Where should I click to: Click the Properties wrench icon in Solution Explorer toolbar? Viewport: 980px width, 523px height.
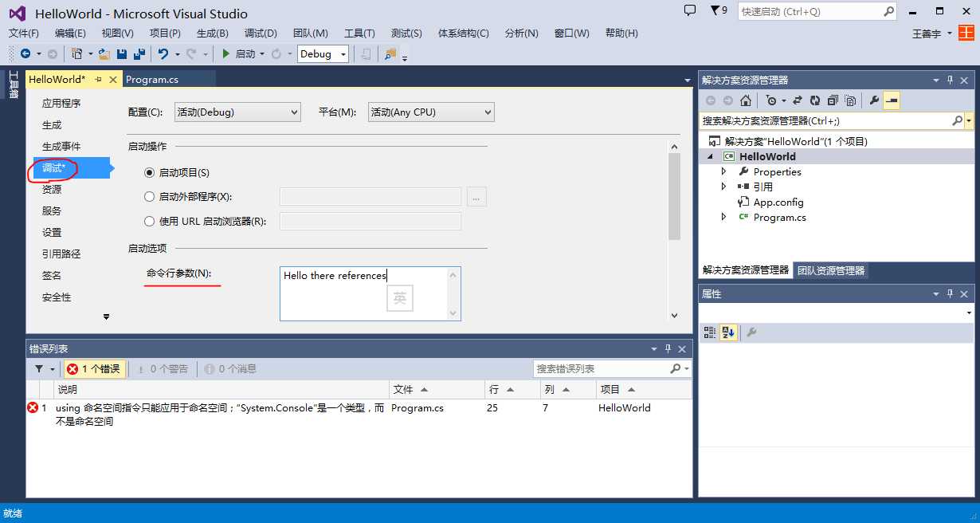874,100
